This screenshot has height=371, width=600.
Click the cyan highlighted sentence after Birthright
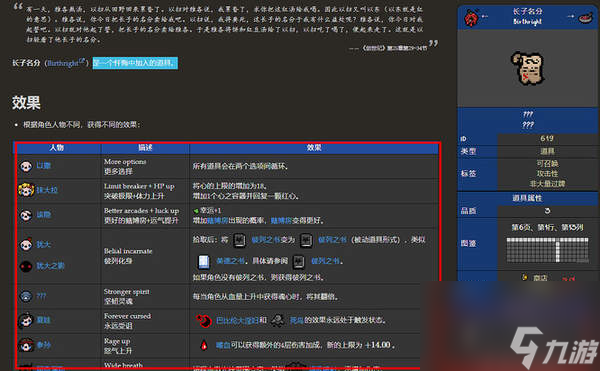135,63
